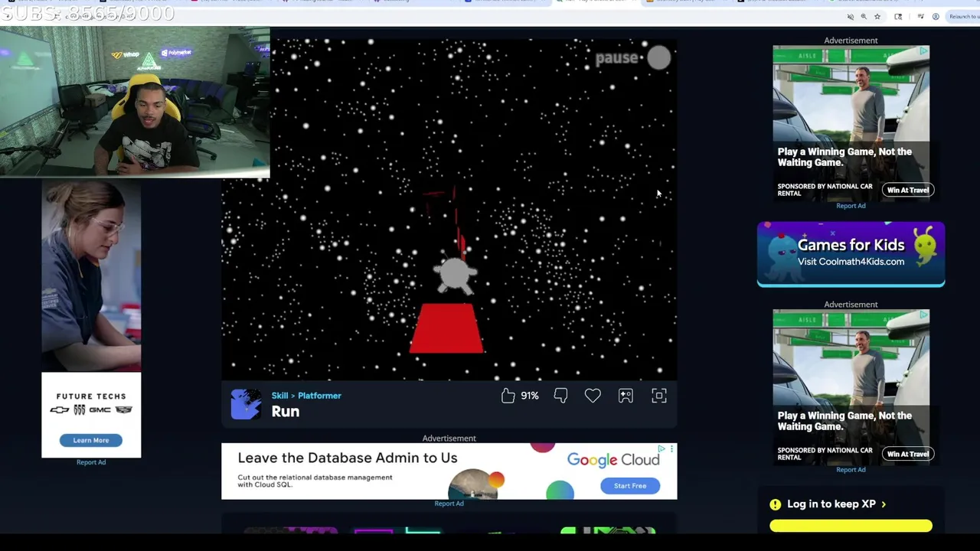Viewport: 980px width, 551px height.
Task: Open the Skill category link
Action: click(x=279, y=396)
